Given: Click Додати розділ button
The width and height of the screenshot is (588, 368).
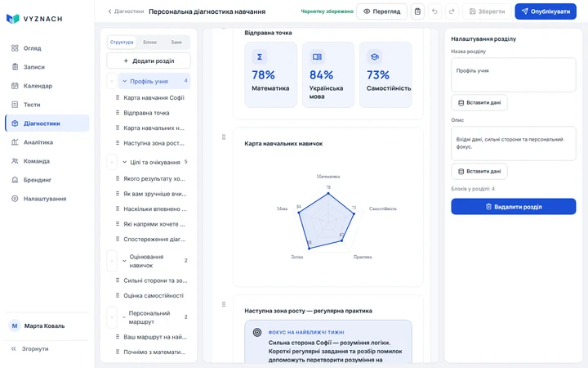Looking at the screenshot, I should (149, 61).
